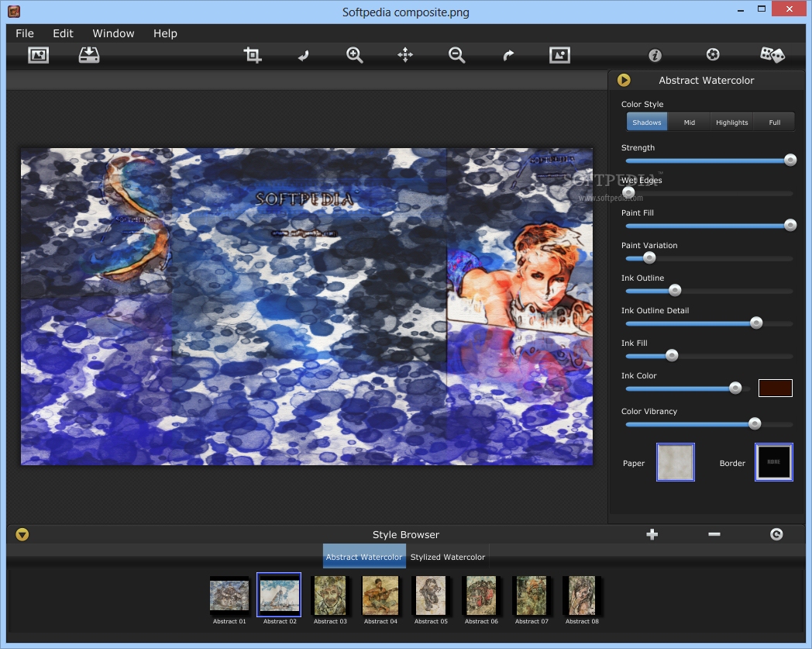
Task: Click the Wet Edges slider handle
Action: 628,193
